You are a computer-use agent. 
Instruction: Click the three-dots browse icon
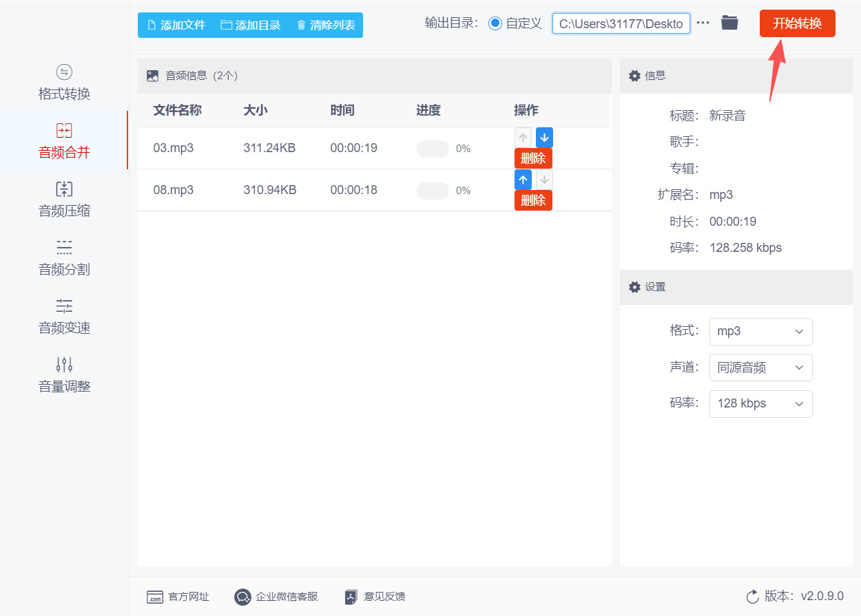703,23
